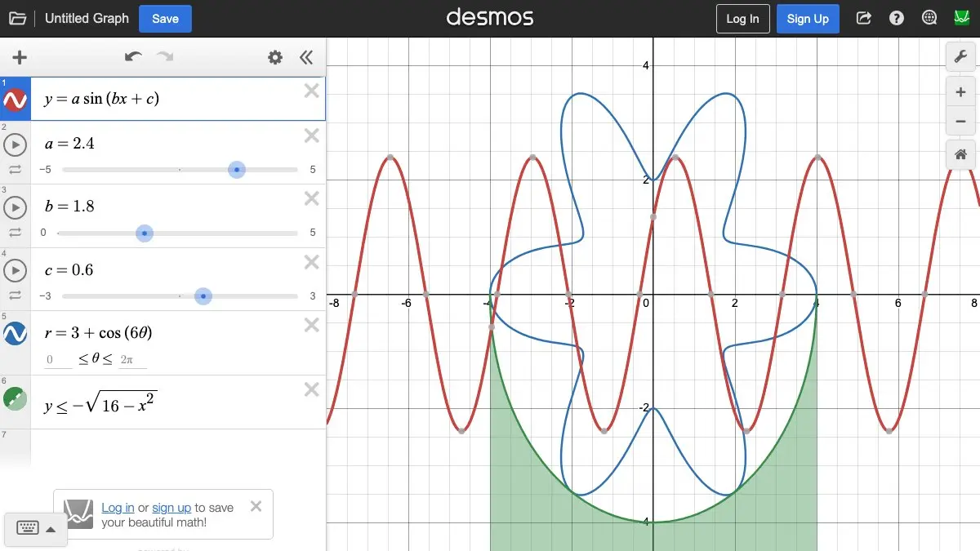980x551 pixels.
Task: Save the graph with Save button
Action: (x=165, y=18)
